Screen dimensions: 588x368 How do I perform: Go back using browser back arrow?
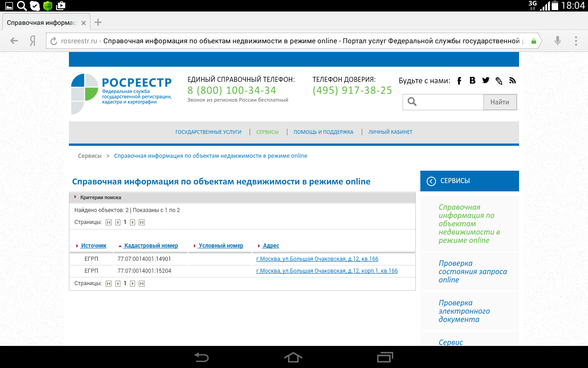(14, 41)
